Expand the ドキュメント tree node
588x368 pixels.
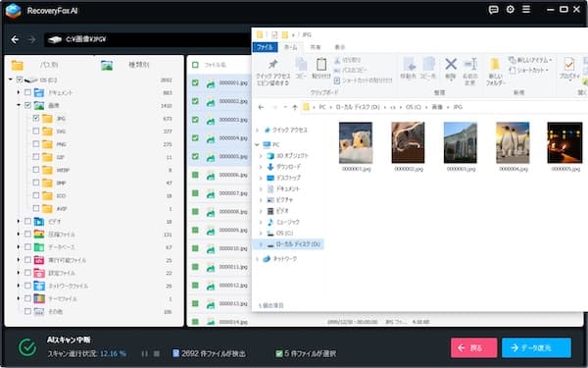(x=18, y=92)
